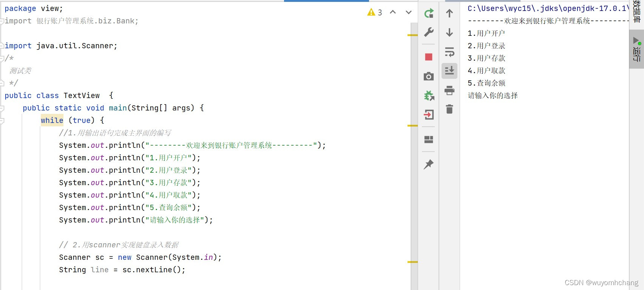Fold the while loop in the gutter

coord(2,121)
